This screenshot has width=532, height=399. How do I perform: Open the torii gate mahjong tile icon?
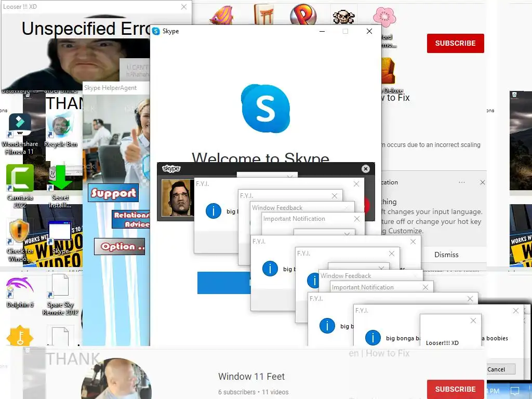[x=263, y=14]
